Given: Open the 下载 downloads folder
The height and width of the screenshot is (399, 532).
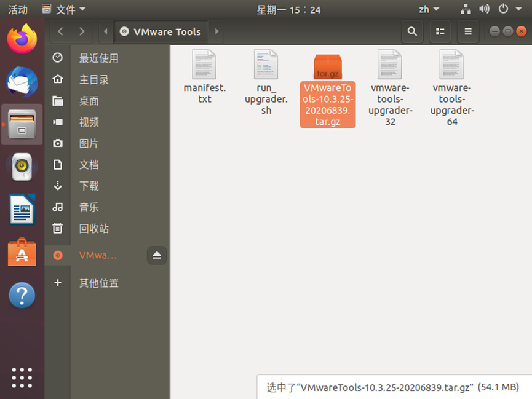Looking at the screenshot, I should (107, 186).
